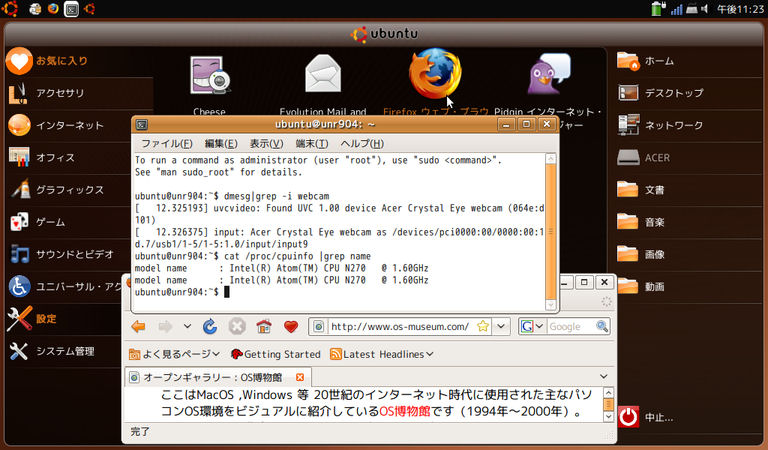This screenshot has height=450, width=768.
Task: Open terminal 端末(T) menu
Action: 312,143
